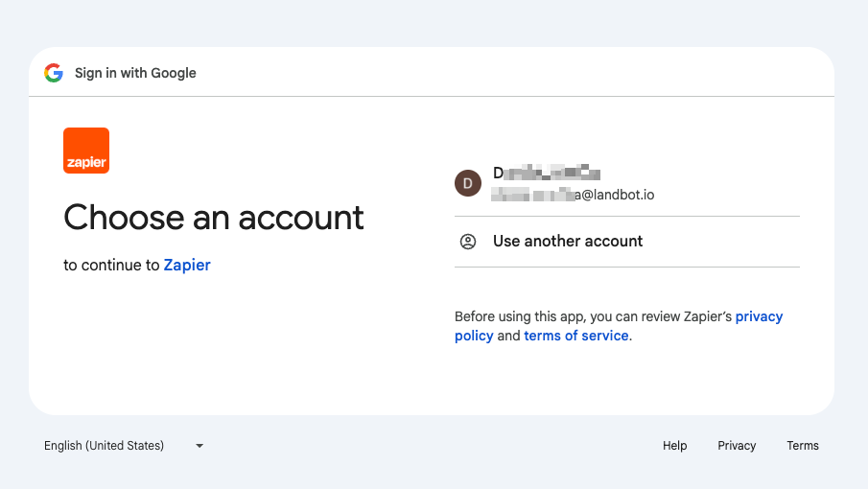Open the Terms footer link
The width and height of the screenshot is (868, 489).
click(803, 446)
